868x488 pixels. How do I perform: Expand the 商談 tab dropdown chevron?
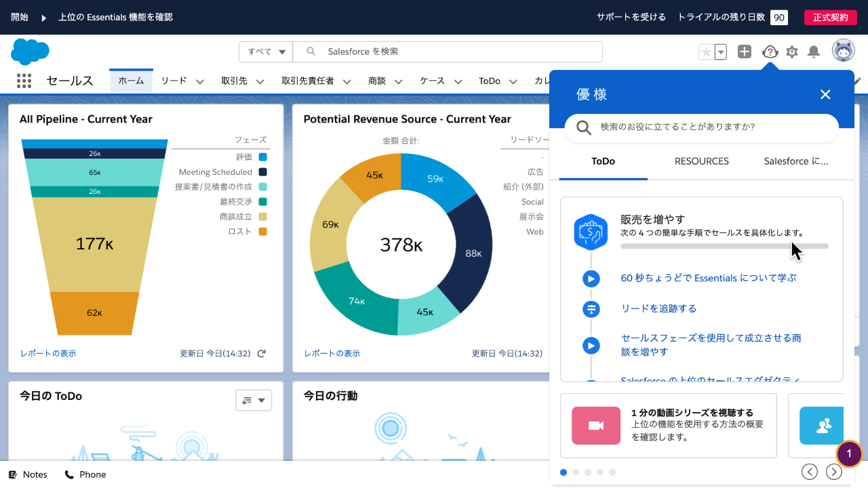[x=398, y=81]
